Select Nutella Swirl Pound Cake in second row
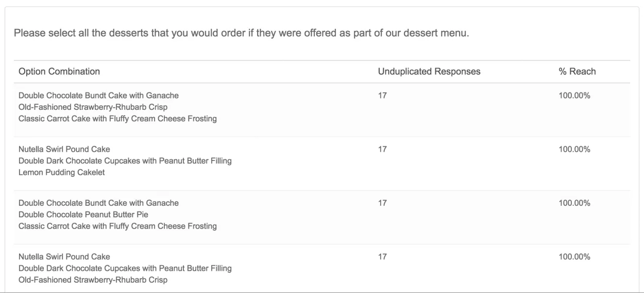The image size is (644, 293). click(64, 150)
